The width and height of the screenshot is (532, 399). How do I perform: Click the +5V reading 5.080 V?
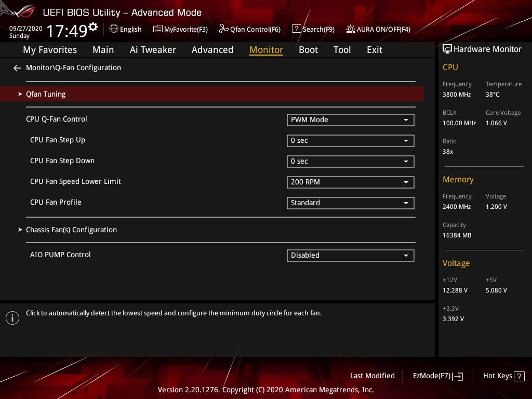[x=496, y=290]
